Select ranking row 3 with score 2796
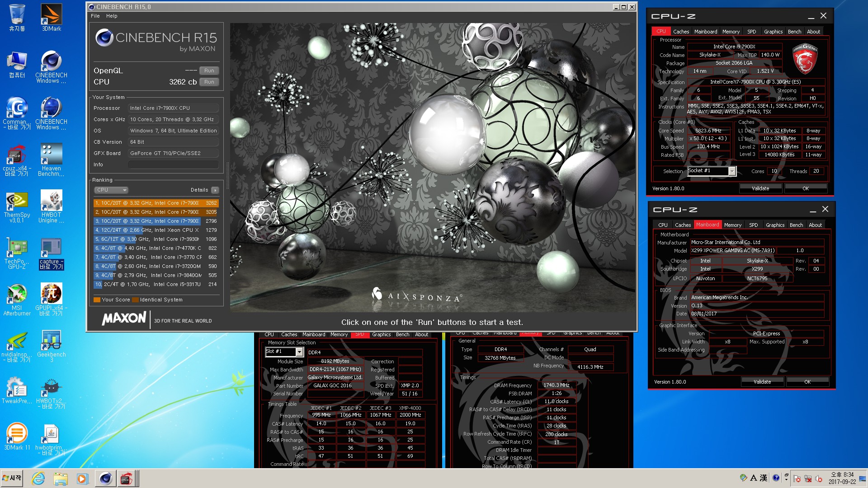This screenshot has height=488, width=868. [x=156, y=221]
